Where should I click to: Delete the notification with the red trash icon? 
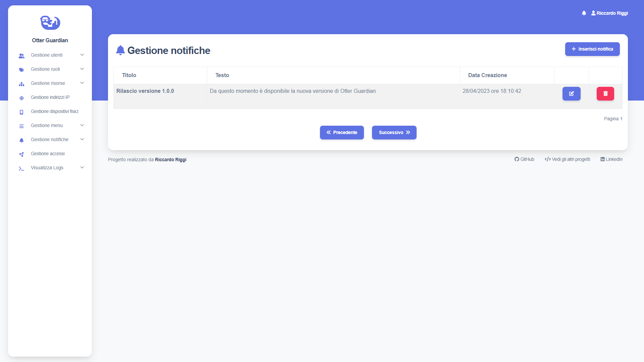(x=605, y=94)
